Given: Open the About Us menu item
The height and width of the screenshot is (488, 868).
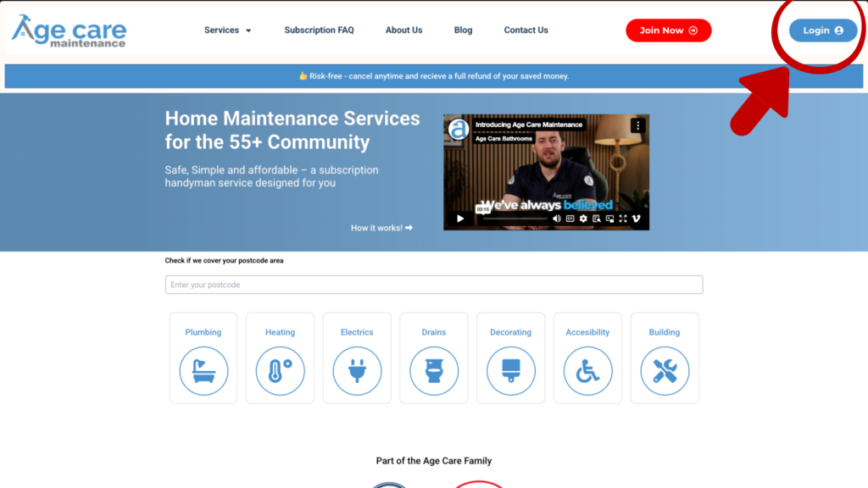Looking at the screenshot, I should 403,30.
